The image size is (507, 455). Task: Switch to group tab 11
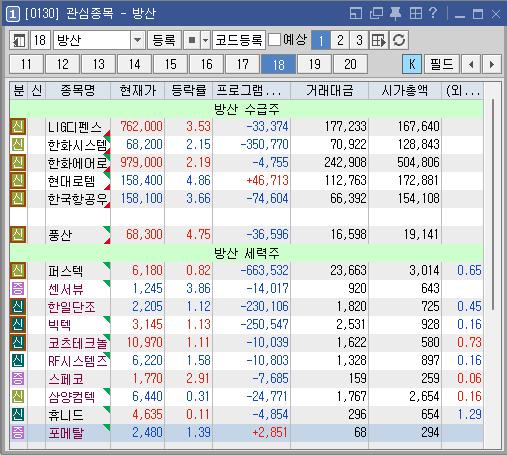(26, 64)
